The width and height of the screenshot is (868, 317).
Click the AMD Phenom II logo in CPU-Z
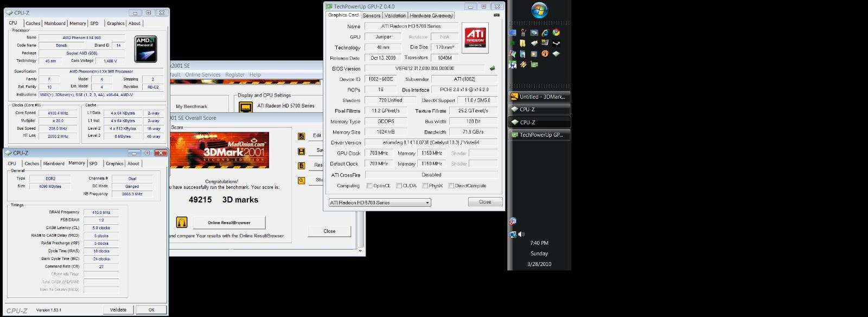(x=145, y=48)
